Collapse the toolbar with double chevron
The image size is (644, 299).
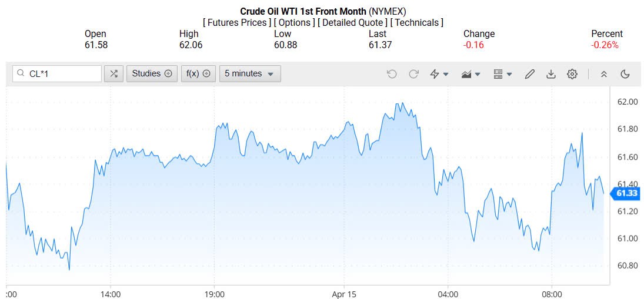point(603,74)
